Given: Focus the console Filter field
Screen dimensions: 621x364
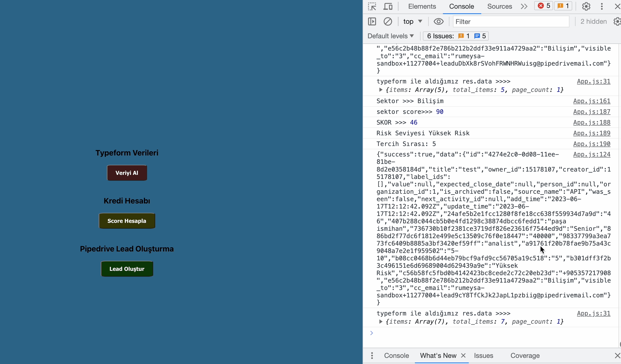Looking at the screenshot, I should (511, 22).
